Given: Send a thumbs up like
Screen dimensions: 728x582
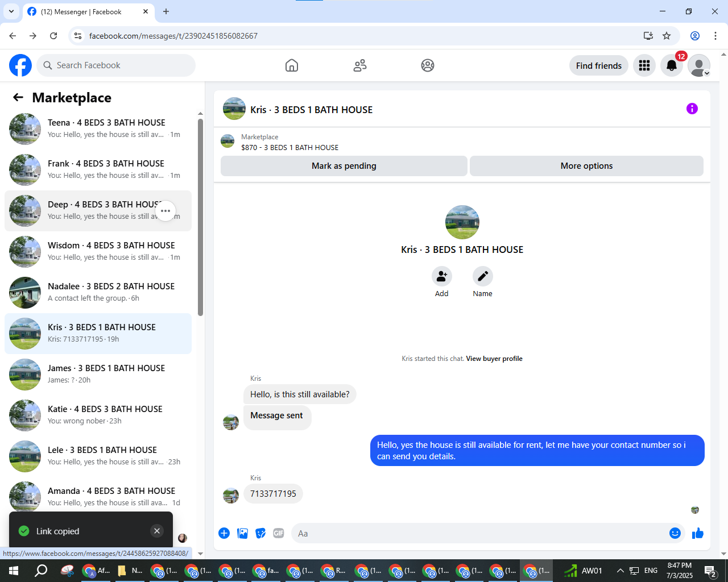Looking at the screenshot, I should click(698, 533).
